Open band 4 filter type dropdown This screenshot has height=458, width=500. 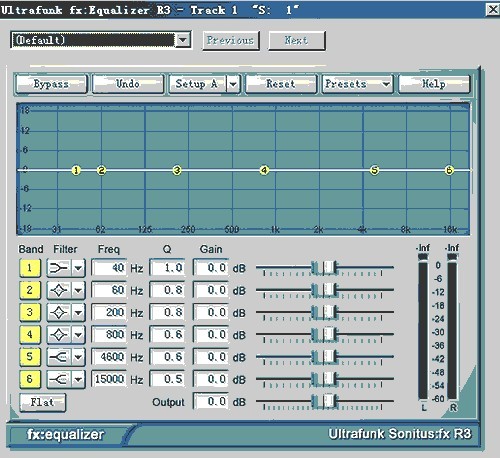(x=78, y=335)
